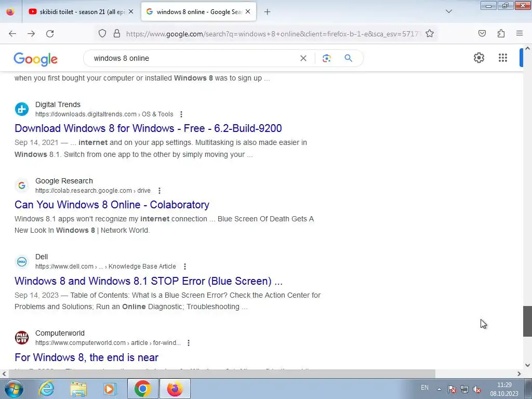532x399 pixels.
Task: Click the scroll-down arrow of vertical scrollbar
Action: click(527, 365)
